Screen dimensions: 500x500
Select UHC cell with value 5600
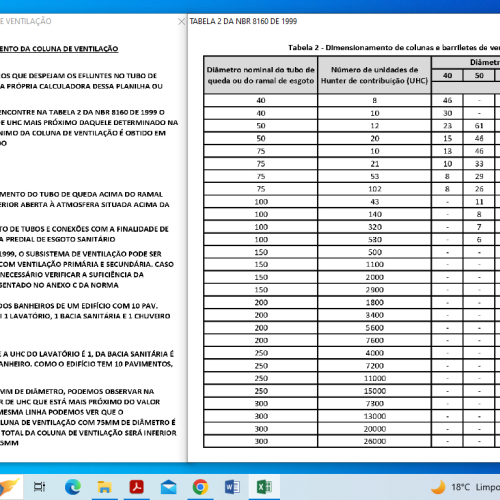coord(374,328)
